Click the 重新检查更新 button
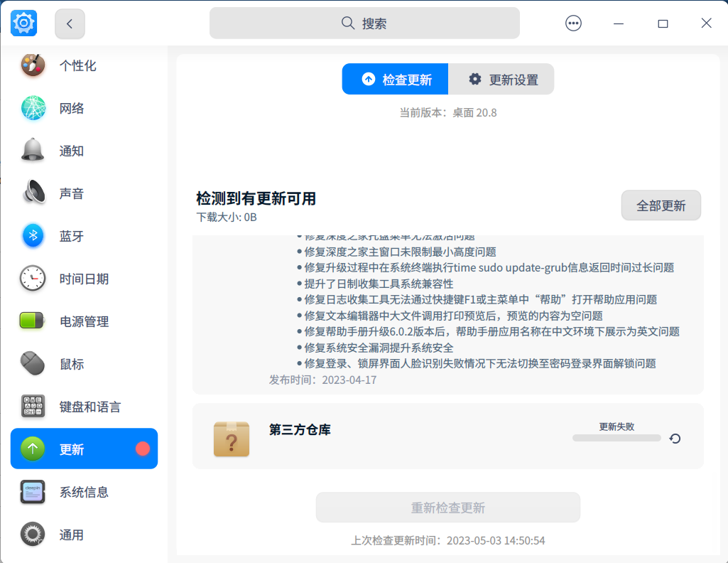 pyautogui.click(x=448, y=508)
